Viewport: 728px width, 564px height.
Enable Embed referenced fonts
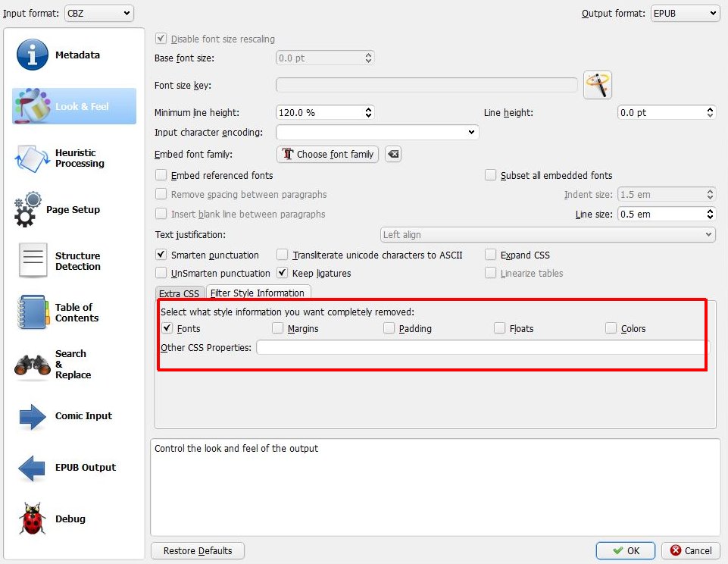(161, 175)
